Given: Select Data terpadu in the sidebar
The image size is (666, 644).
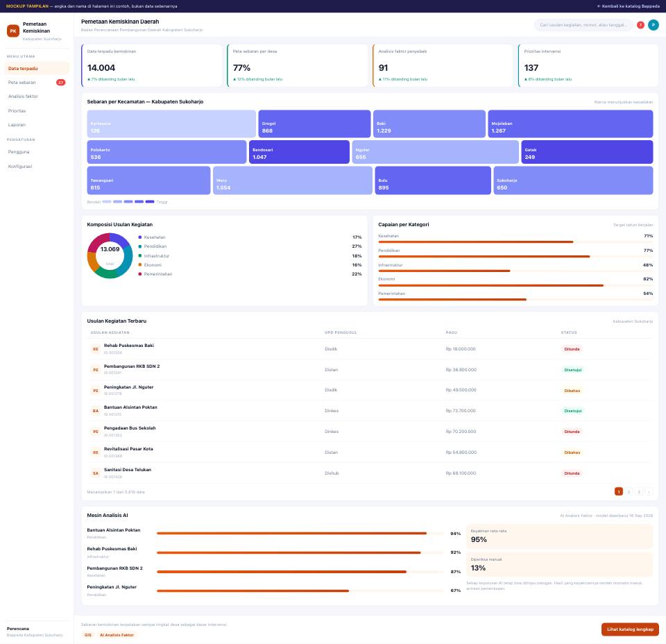Looking at the screenshot, I should coord(37,69).
